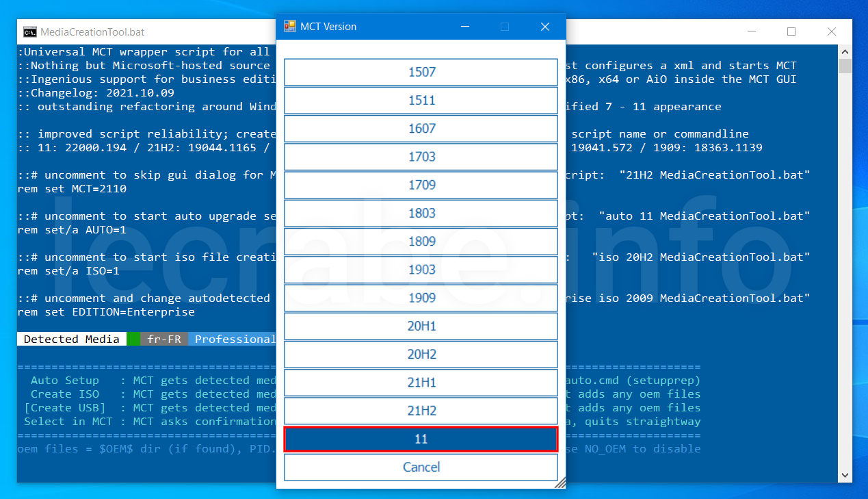Click the console vertical scrollbar track
The image size is (868, 499).
[845, 270]
